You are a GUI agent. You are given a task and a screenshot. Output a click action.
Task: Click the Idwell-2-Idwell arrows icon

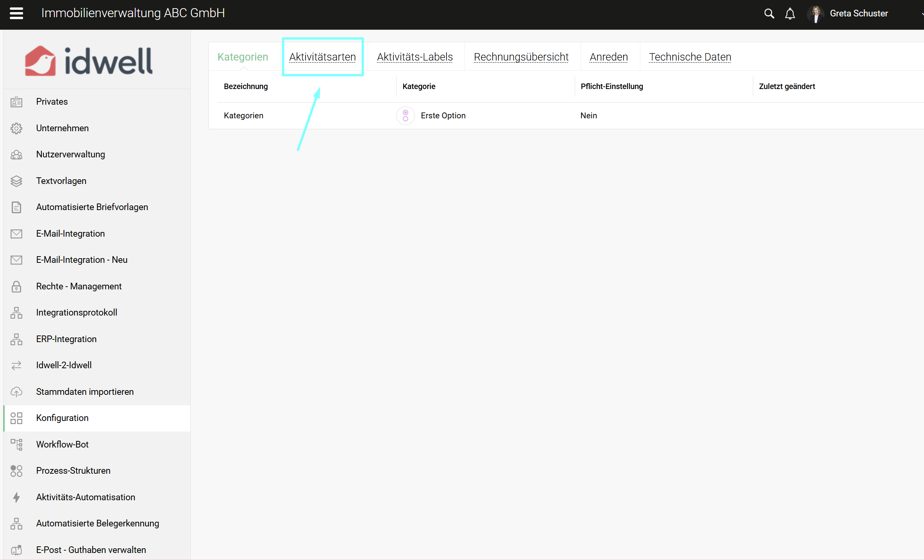point(16,366)
